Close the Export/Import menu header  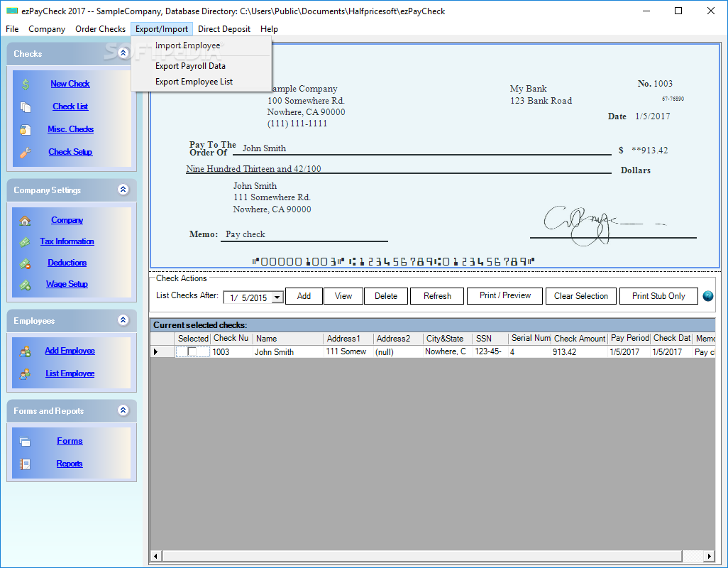[162, 29]
